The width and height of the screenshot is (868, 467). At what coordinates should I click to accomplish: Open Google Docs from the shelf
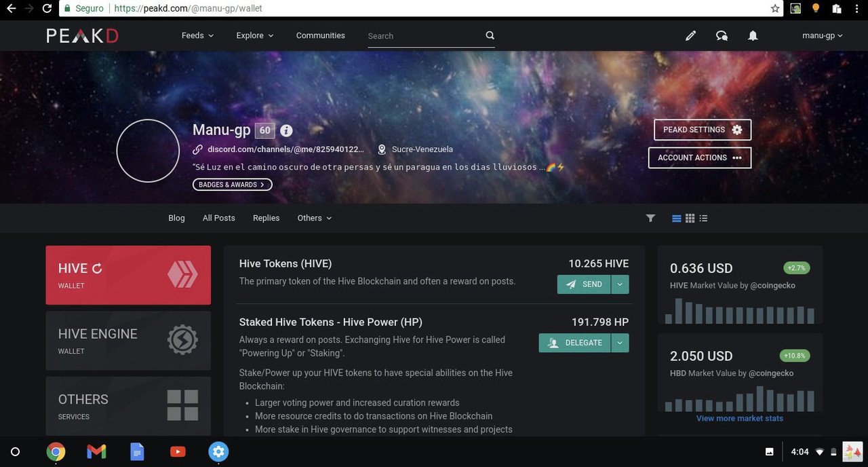pos(137,451)
